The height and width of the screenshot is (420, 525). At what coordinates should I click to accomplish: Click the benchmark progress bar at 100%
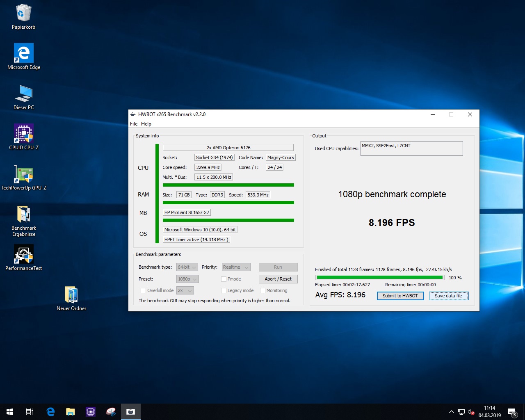pyautogui.click(x=380, y=278)
